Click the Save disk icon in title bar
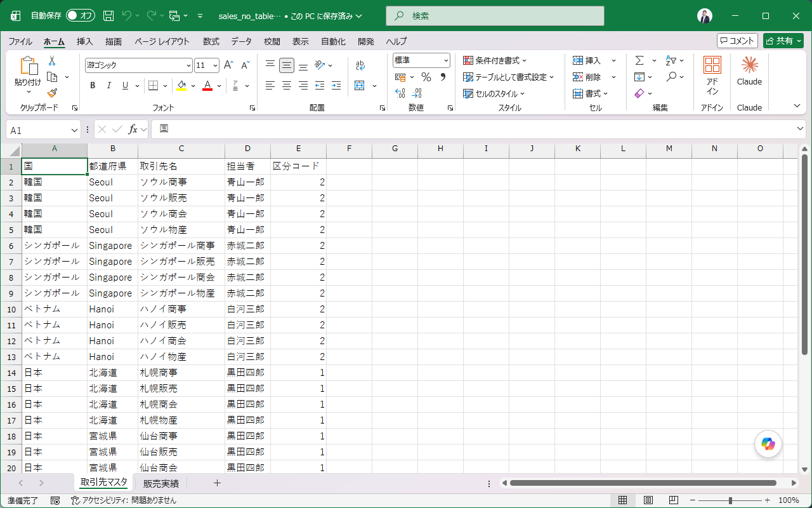812x508 pixels. tap(108, 15)
